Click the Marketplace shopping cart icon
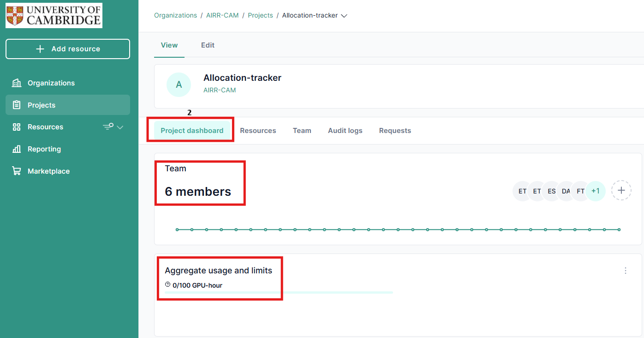 click(x=17, y=171)
